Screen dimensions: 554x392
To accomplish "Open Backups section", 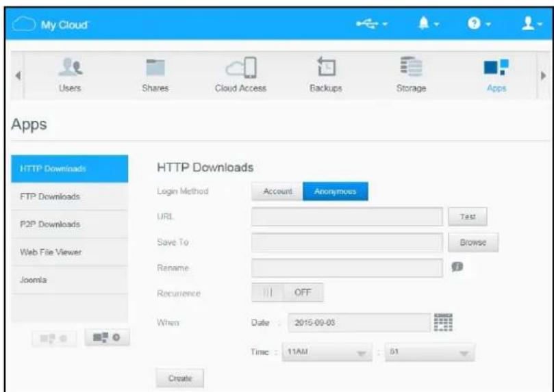I will 326,75.
